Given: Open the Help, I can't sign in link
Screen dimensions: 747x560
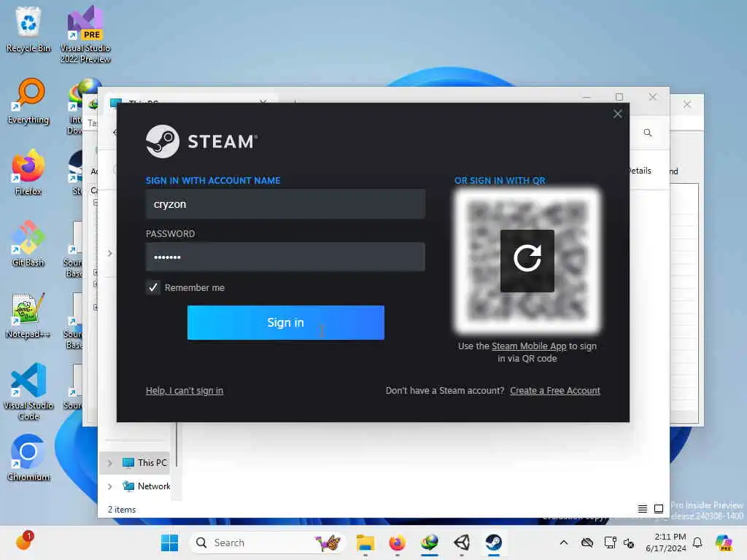Looking at the screenshot, I should pyautogui.click(x=185, y=391).
